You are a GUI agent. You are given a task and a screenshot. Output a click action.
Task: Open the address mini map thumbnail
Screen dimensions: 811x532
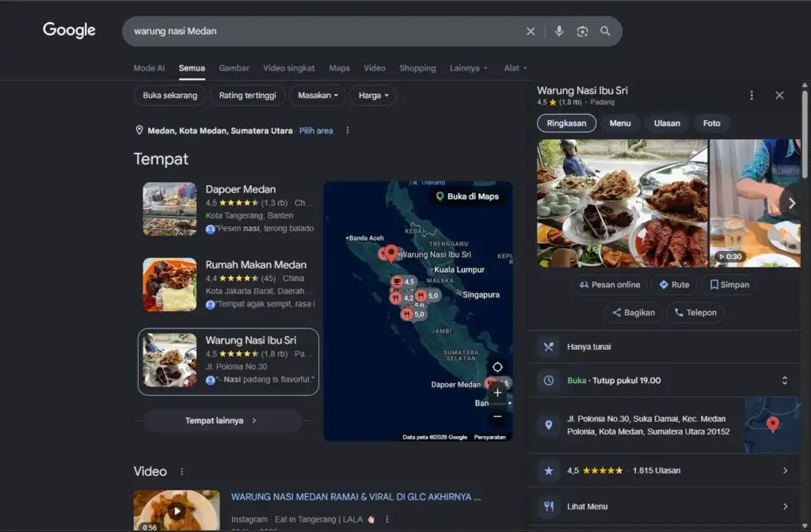[773, 425]
